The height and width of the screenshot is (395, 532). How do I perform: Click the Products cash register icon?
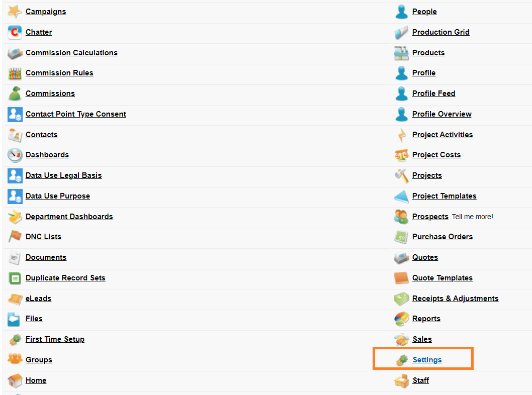tap(401, 53)
